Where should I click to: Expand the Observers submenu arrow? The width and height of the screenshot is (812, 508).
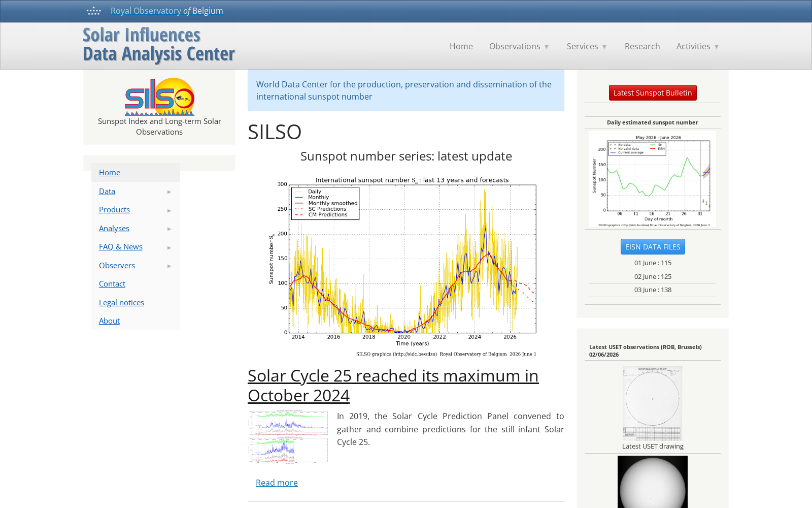(170, 266)
